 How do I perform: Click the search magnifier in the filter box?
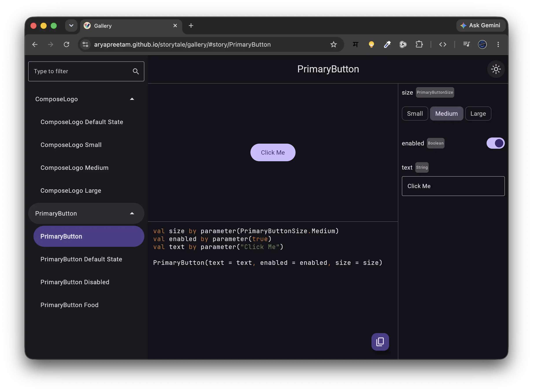(136, 71)
